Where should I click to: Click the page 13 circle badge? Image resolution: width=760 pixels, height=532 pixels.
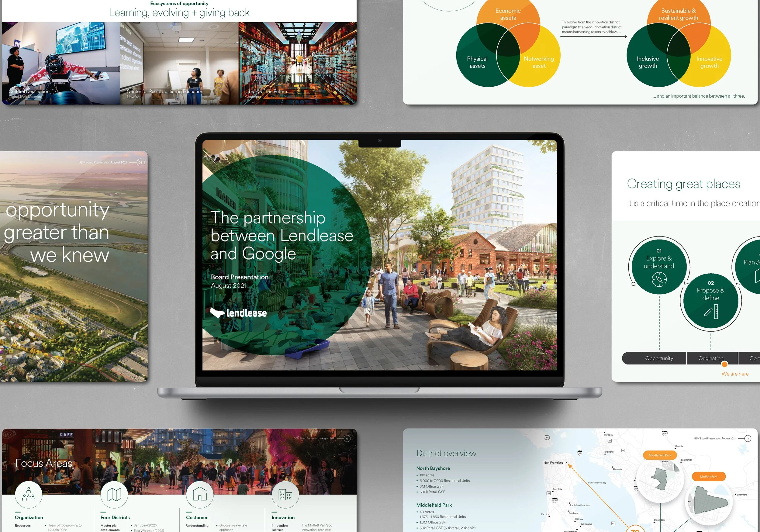click(x=748, y=438)
